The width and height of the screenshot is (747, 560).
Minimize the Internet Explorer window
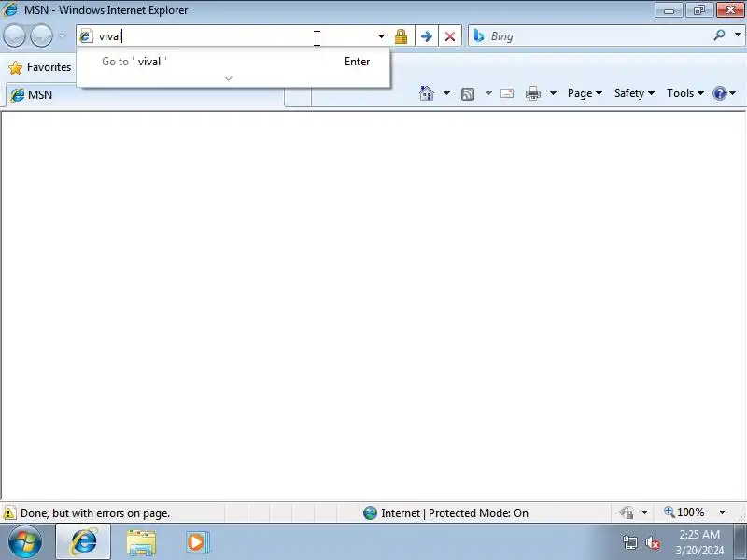pyautogui.click(x=669, y=10)
